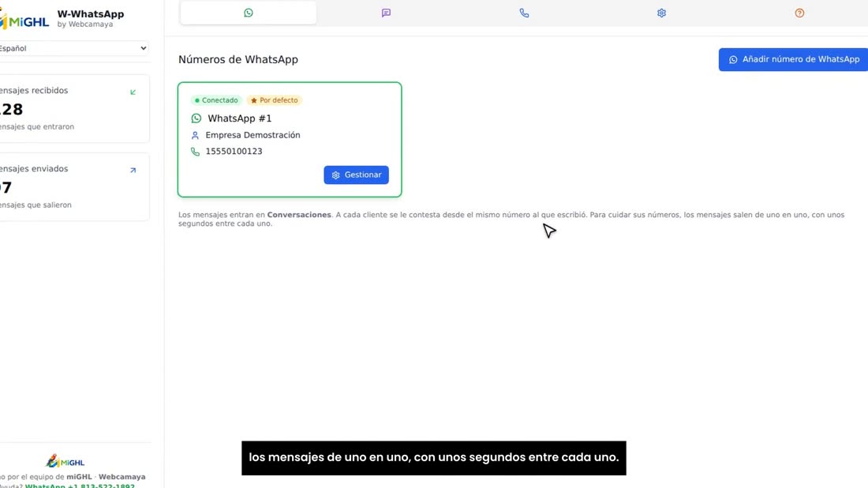The image size is (868, 488).
Task: Open the WhatsApp numbers tab
Action: click(248, 13)
